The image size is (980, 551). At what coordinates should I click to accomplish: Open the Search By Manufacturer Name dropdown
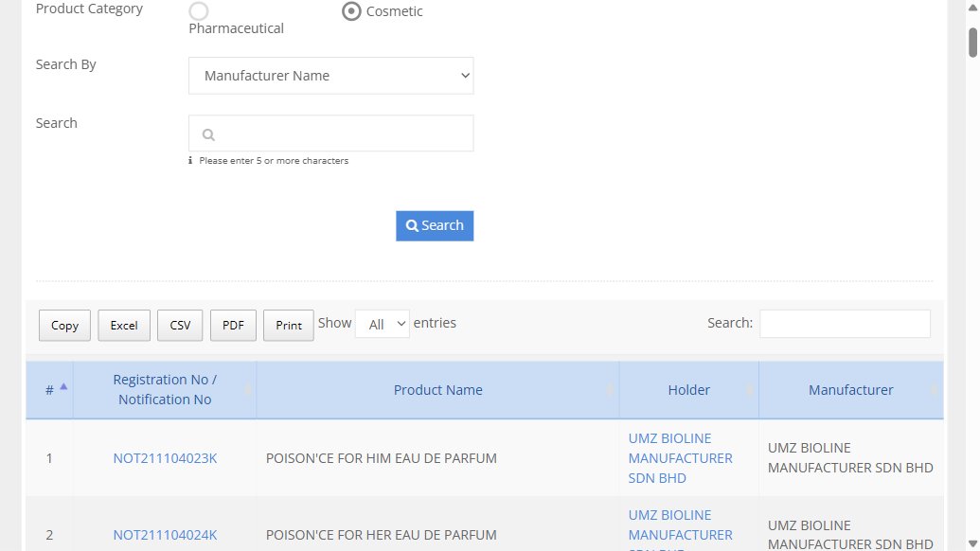point(330,76)
